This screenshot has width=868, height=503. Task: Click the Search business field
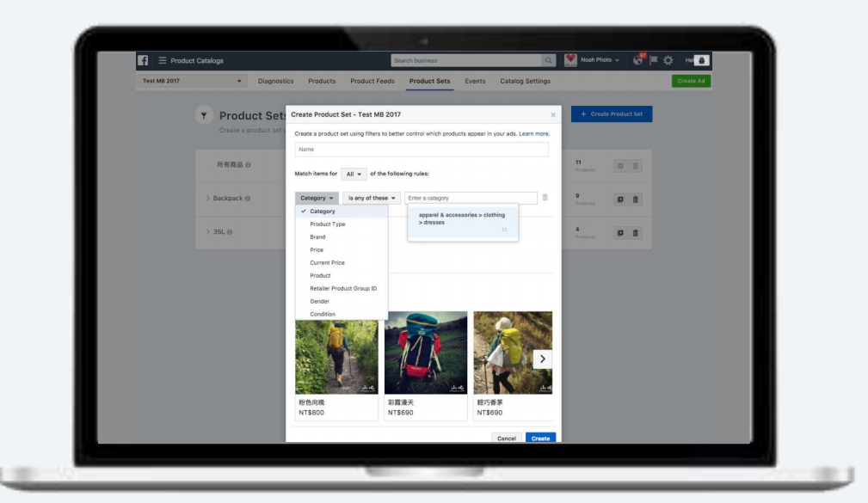click(466, 60)
